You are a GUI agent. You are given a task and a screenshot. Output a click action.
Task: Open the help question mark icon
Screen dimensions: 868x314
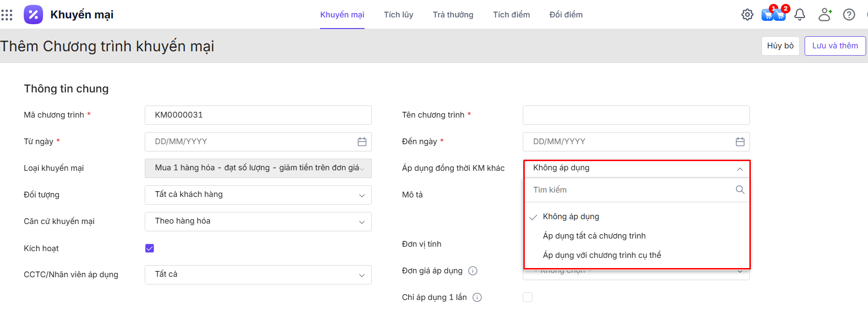849,15
